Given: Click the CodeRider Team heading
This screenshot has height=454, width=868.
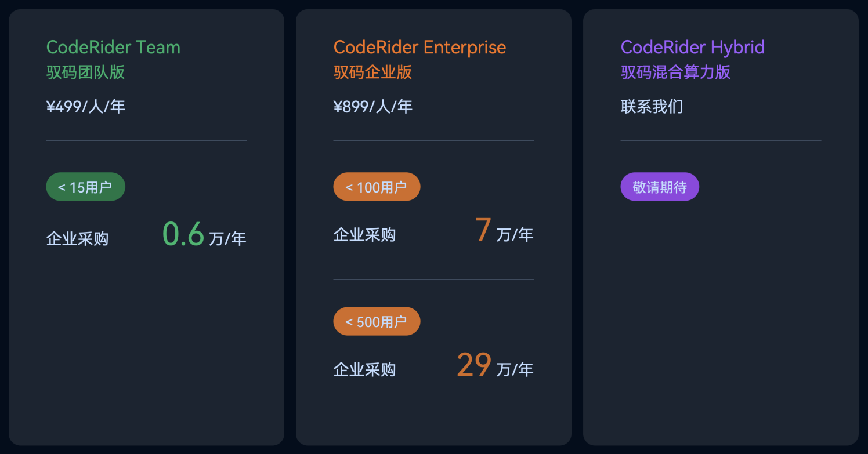Looking at the screenshot, I should pyautogui.click(x=113, y=47).
